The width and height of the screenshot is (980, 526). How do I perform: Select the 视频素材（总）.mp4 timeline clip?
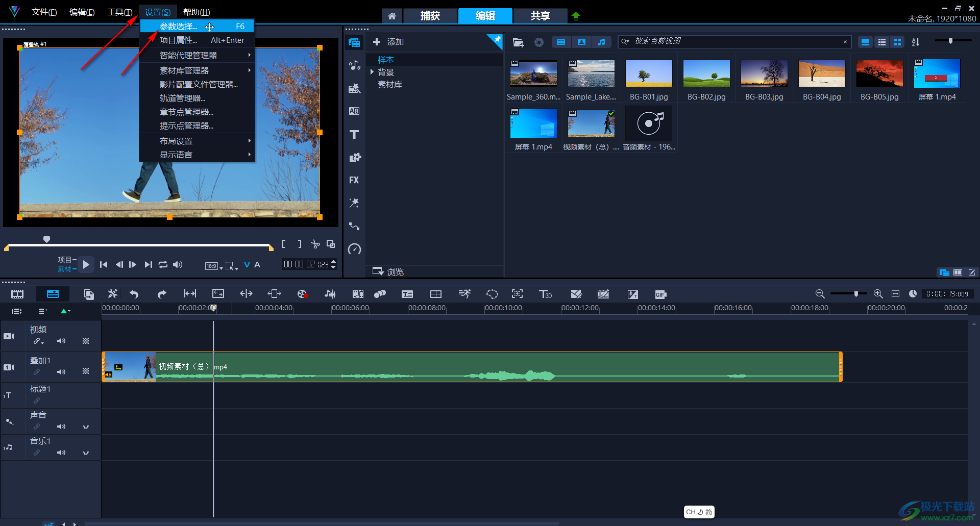pyautogui.click(x=472, y=367)
